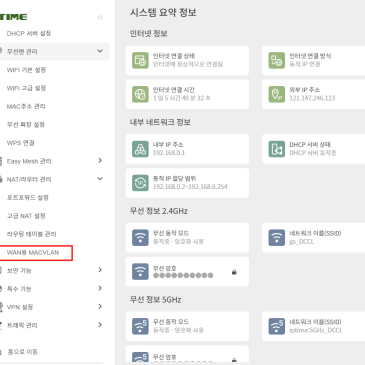
Task: Expand the VPN 설정 section
Action: (100, 306)
